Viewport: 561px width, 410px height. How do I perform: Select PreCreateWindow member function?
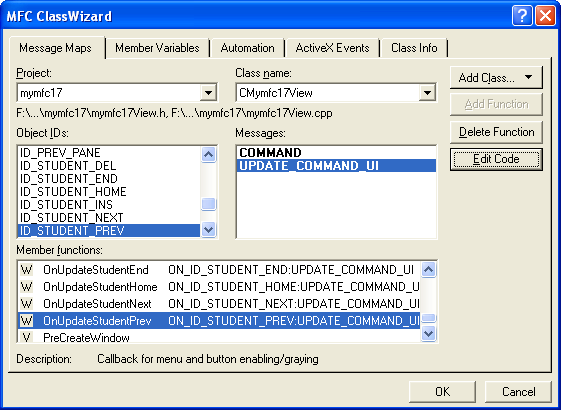(x=219, y=337)
